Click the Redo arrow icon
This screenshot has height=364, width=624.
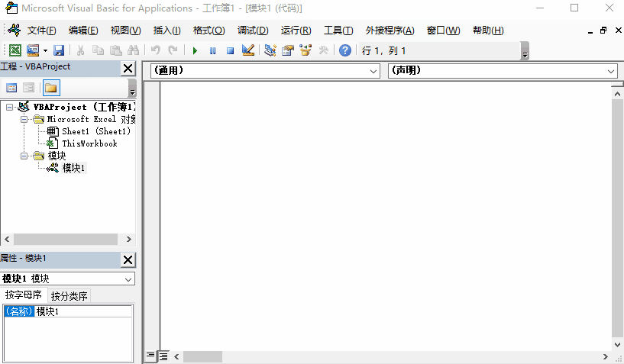pyautogui.click(x=173, y=50)
